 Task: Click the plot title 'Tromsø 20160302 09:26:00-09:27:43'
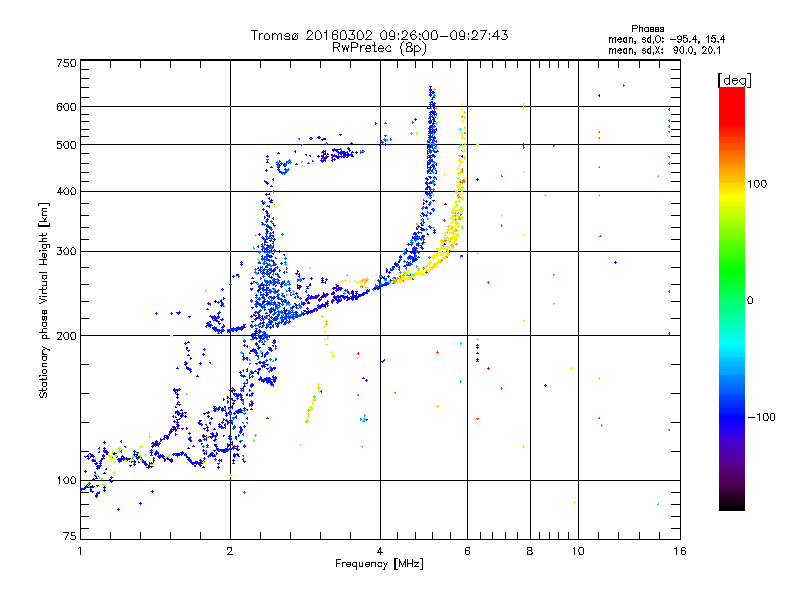(379, 35)
